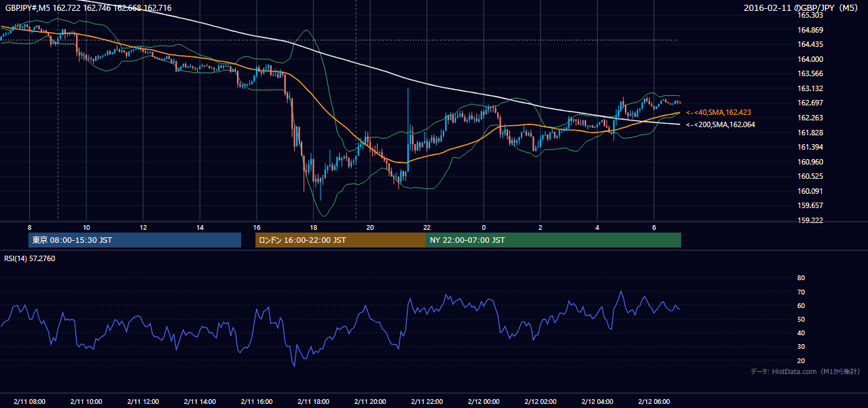Screen dimensions: 868x408
Task: Click the RSI 80 level label
Action: click(x=801, y=278)
